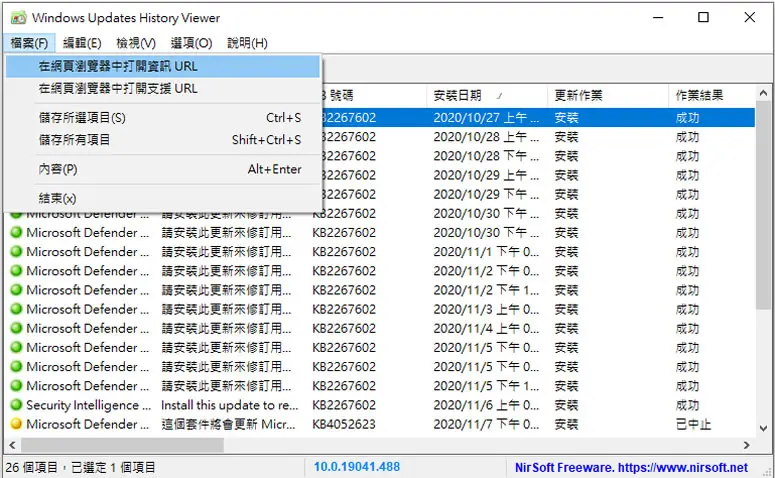Click the horizontal scrollbar thumb
The width and height of the screenshot is (775, 478).
tap(122, 445)
